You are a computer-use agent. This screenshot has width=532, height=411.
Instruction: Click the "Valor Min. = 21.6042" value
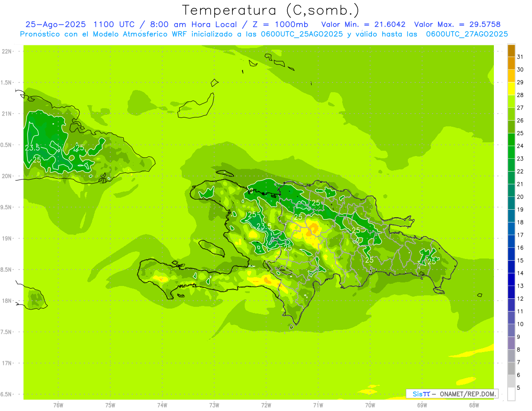point(364,24)
